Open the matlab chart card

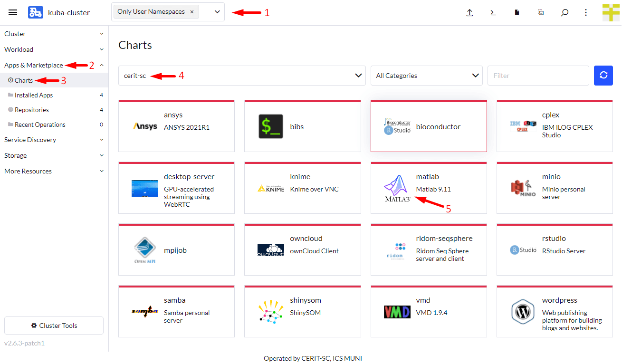[428, 188]
